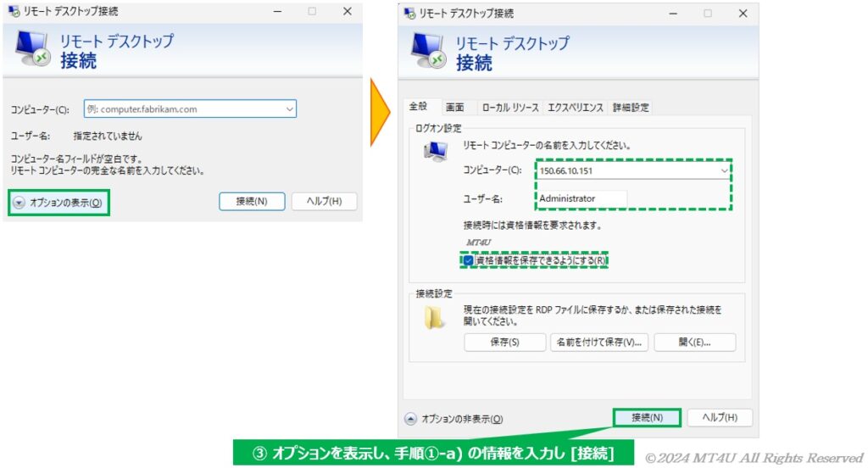Click the text リモート コンピューターの名前を入力してください。

[547, 145]
